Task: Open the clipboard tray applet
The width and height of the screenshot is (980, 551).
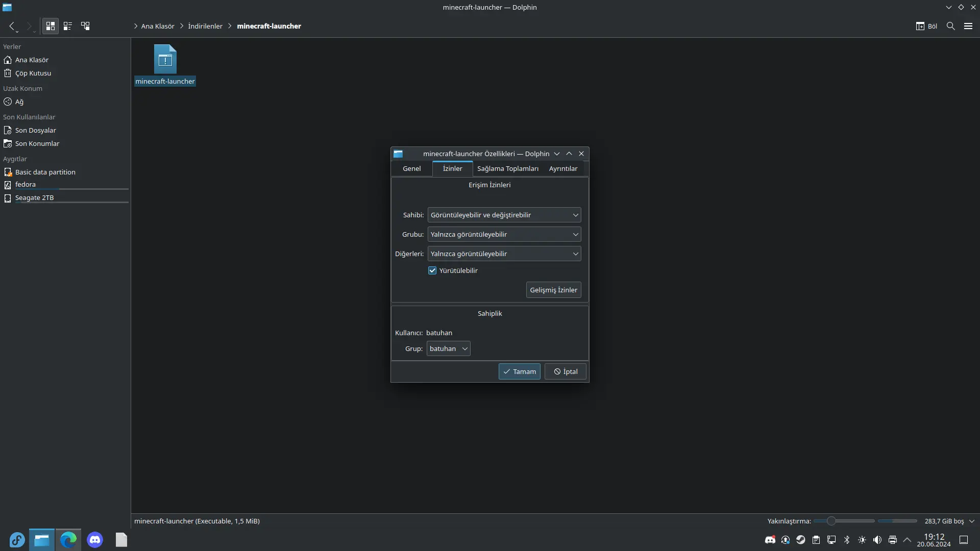Action: (816, 540)
